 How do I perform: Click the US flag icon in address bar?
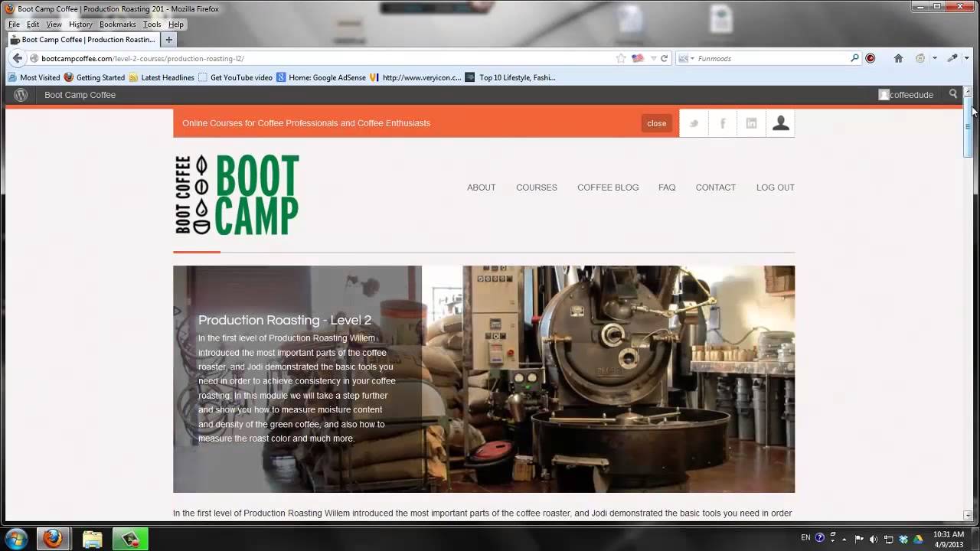(638, 58)
